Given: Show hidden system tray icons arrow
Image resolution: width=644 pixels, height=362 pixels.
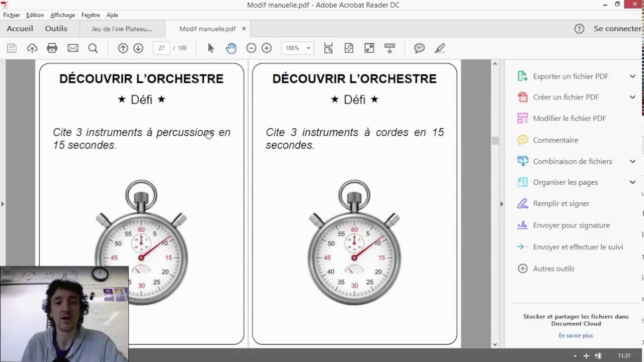Looking at the screenshot, I should (574, 356).
